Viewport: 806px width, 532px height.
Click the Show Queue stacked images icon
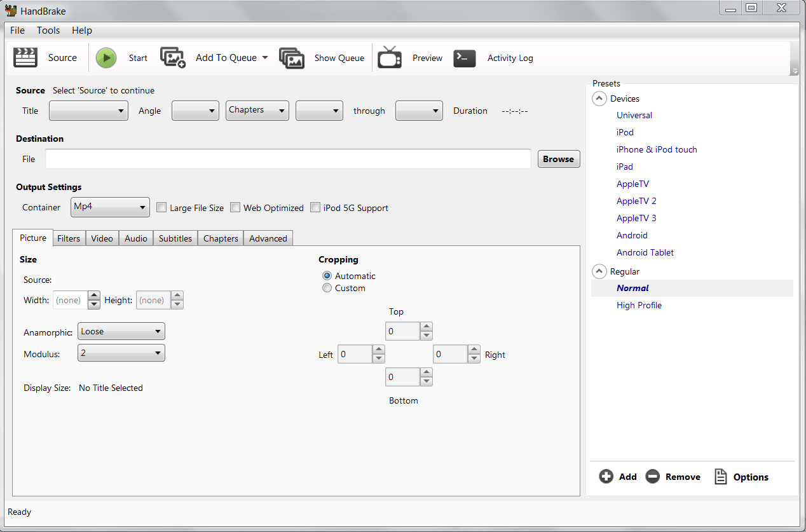[292, 58]
